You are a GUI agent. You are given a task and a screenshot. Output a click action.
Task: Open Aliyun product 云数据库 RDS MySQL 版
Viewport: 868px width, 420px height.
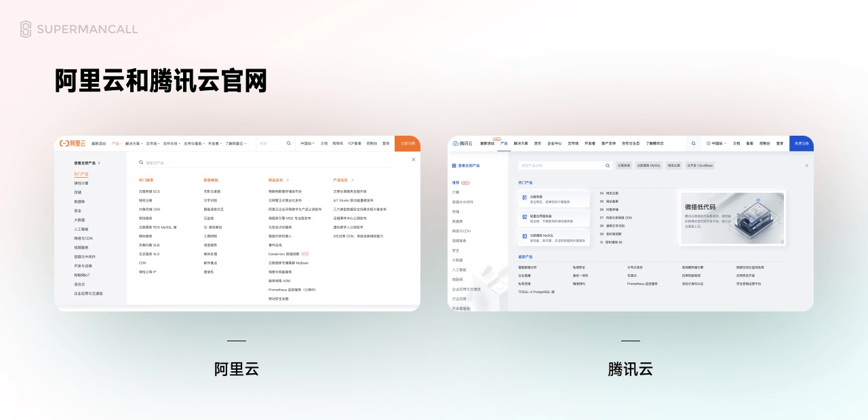tap(157, 227)
